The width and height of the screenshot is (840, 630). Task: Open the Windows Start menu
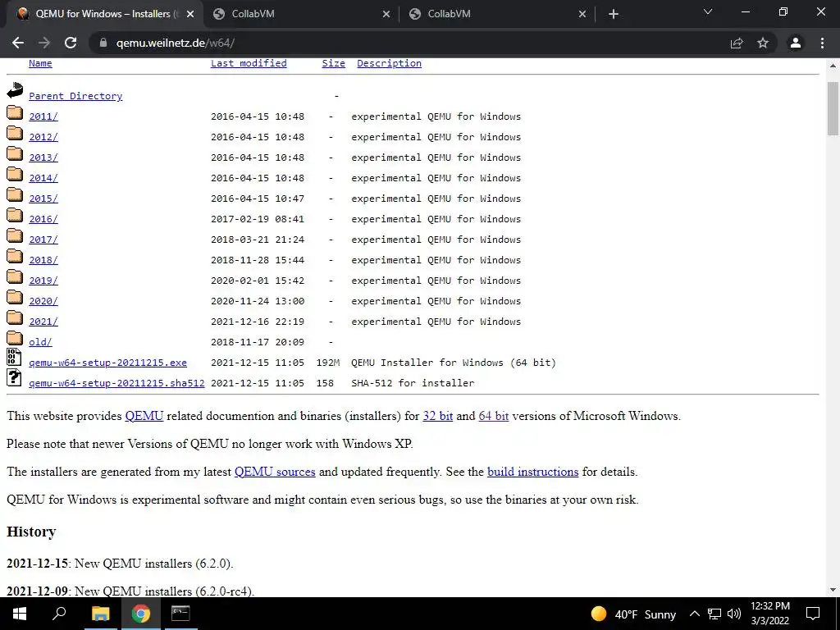coord(20,614)
